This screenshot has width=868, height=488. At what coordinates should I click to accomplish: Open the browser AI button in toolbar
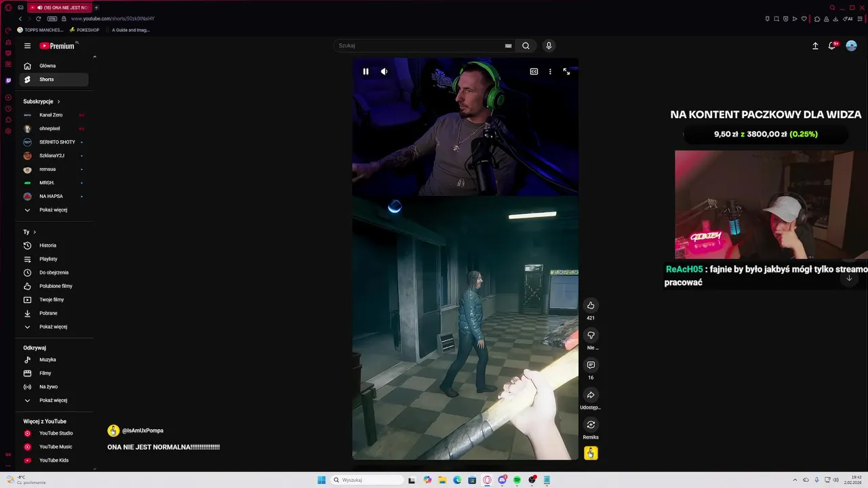pyautogui.click(x=848, y=19)
